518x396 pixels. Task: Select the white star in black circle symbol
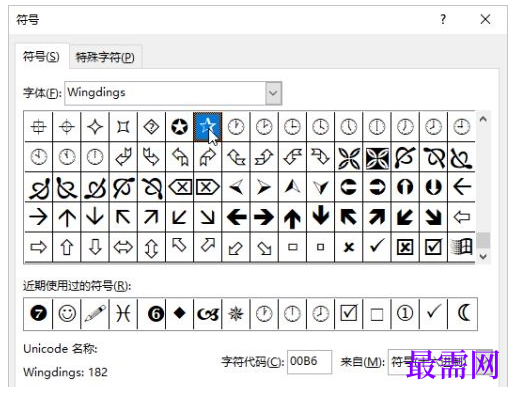point(179,127)
